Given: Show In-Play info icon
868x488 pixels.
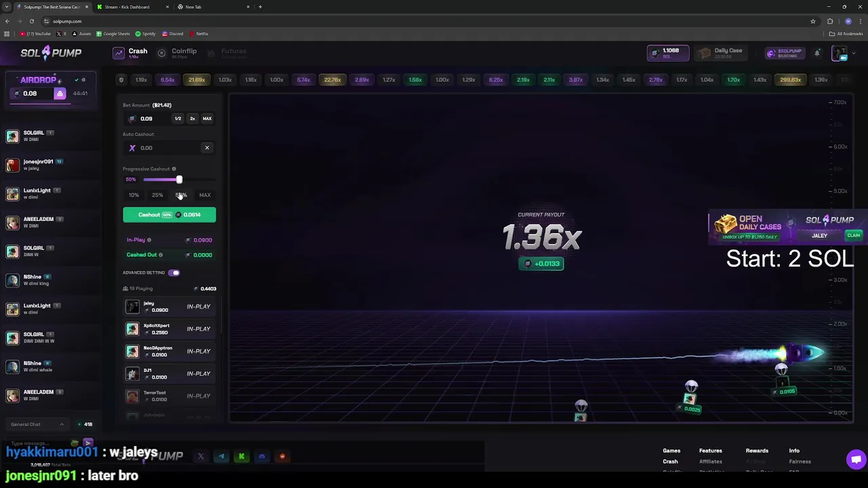Looking at the screenshot, I should coord(149,240).
